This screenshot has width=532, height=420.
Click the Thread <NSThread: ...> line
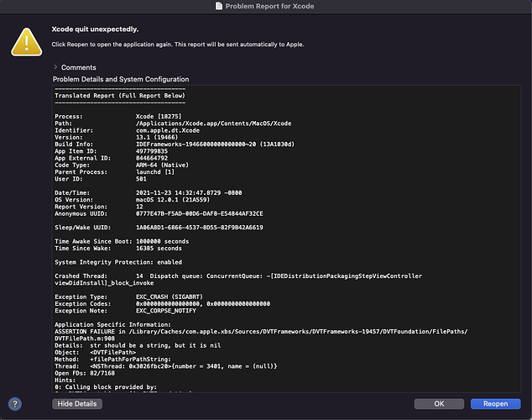coord(166,366)
